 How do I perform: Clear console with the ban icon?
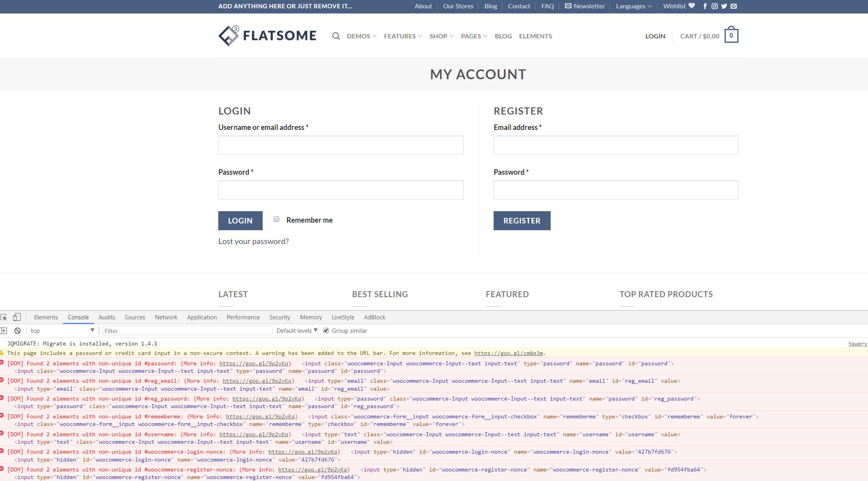[x=17, y=331]
